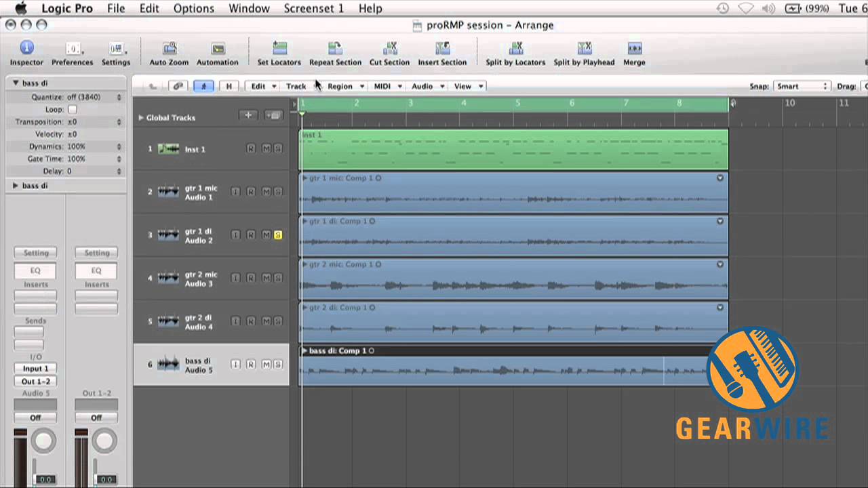Image resolution: width=868 pixels, height=488 pixels.
Task: Open the Screenset 1 menu
Action: pyautogui.click(x=313, y=8)
